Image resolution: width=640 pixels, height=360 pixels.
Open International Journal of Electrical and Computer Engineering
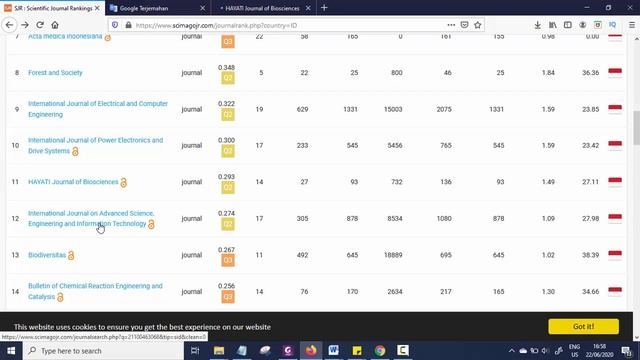coord(98,109)
